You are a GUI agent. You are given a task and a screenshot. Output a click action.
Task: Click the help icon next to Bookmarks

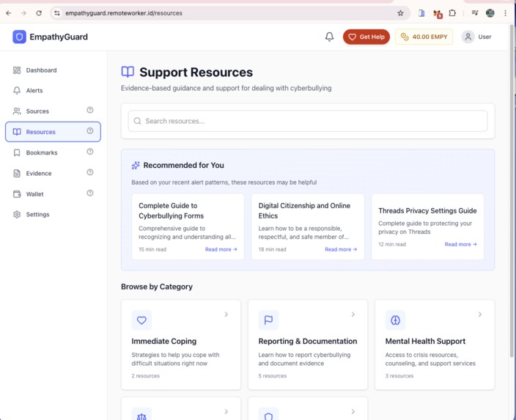pos(90,152)
